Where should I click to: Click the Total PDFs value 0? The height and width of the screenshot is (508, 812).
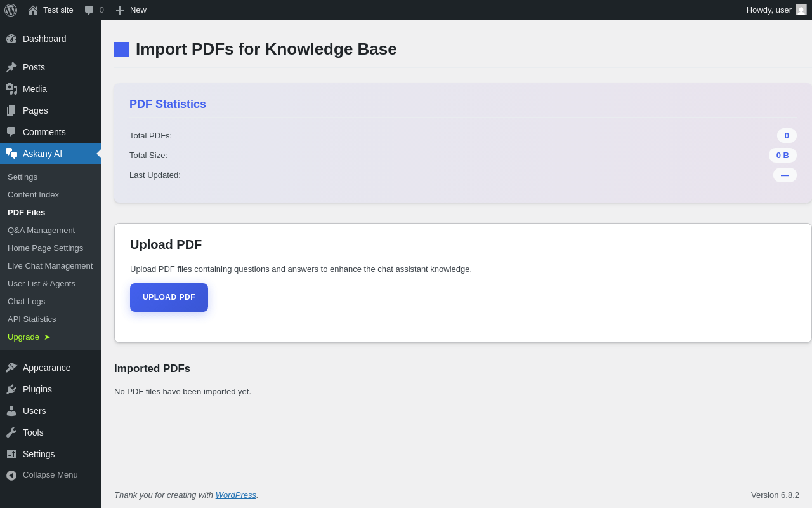(787, 135)
